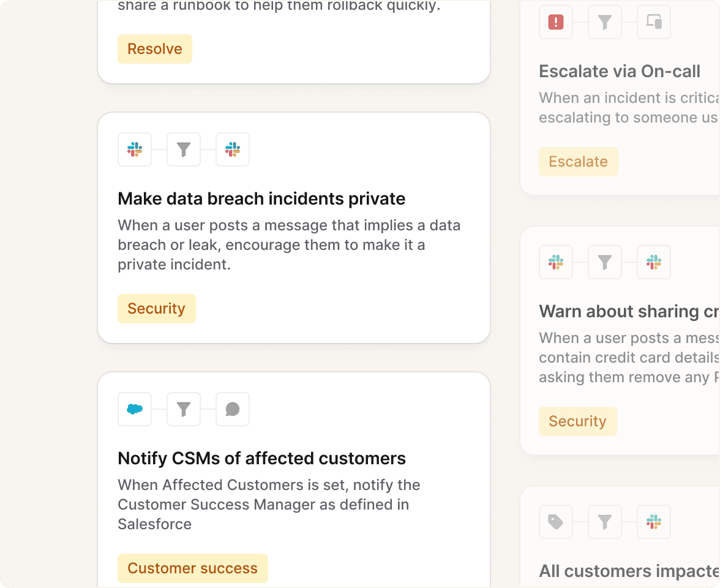Open the filter icon on the Escalate via On-call card

(604, 22)
